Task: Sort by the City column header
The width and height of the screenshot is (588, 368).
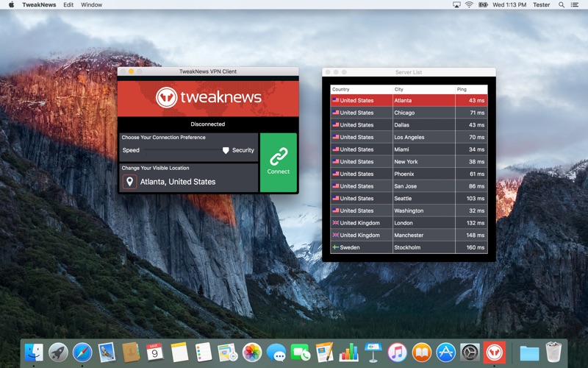Action: [x=424, y=89]
